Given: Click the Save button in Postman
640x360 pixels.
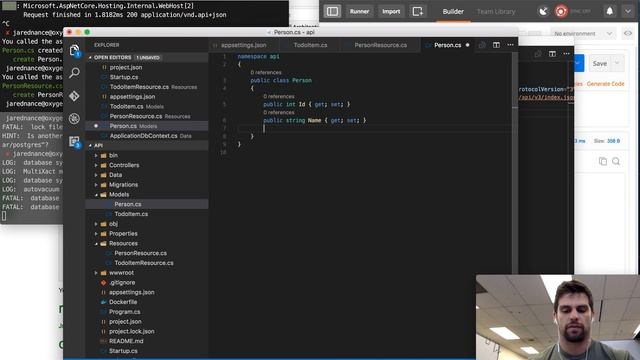Looking at the screenshot, I should (x=600, y=63).
